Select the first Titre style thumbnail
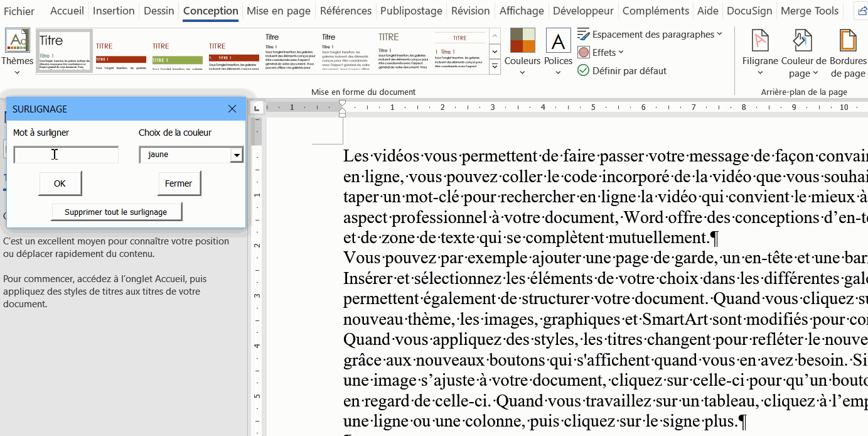 coord(64,51)
